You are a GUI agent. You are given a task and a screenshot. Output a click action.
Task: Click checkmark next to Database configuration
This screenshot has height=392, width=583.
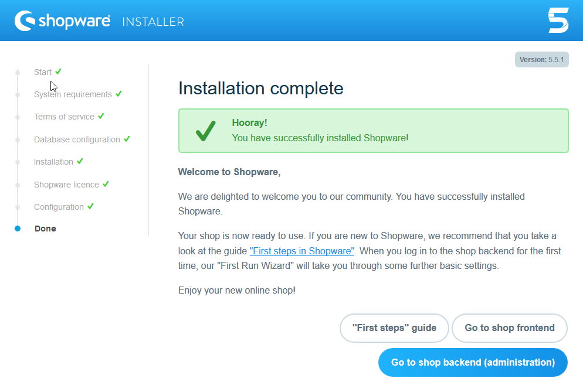coord(127,139)
